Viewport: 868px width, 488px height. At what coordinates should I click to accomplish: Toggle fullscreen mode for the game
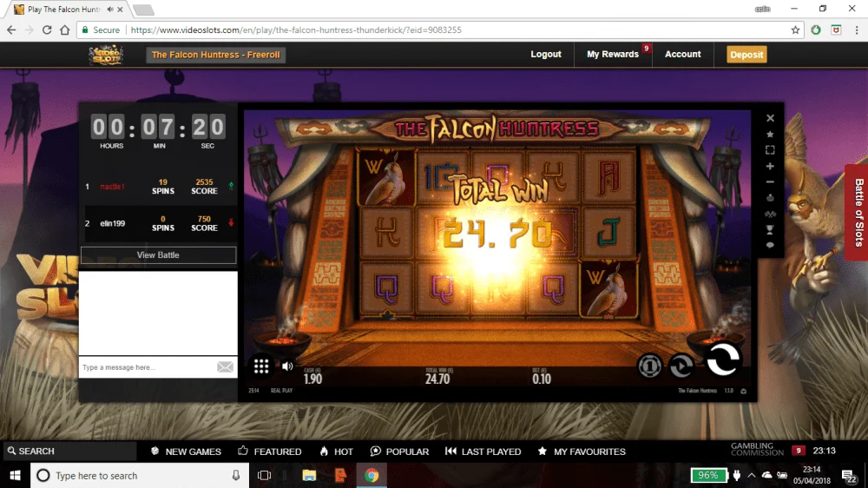click(770, 150)
